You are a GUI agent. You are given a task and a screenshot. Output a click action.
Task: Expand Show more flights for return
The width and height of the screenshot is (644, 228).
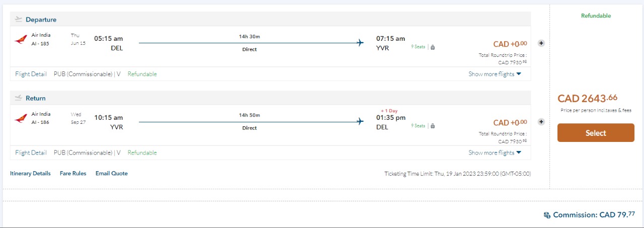(495, 153)
